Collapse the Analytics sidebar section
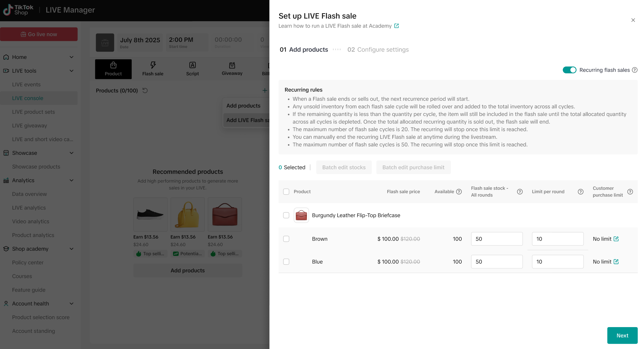Screen dimensions: 644x349 [x=71, y=180]
